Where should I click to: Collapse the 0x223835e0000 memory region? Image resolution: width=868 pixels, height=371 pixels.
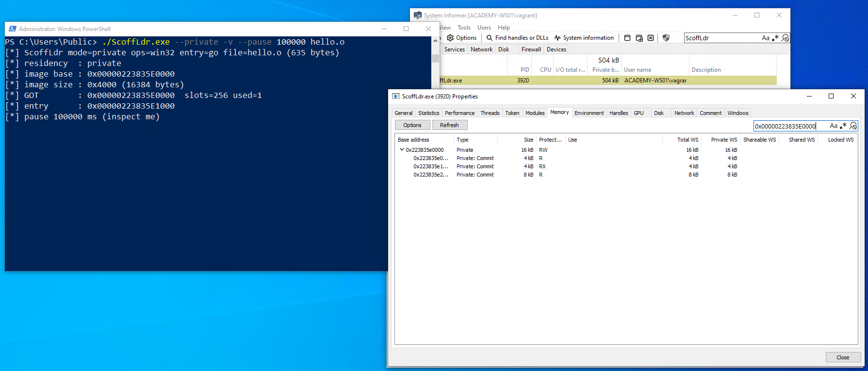point(402,150)
